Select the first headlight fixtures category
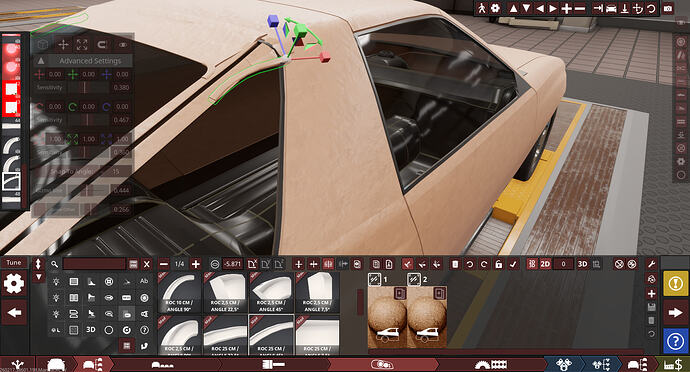This screenshot has width=690, height=372. pos(56,281)
